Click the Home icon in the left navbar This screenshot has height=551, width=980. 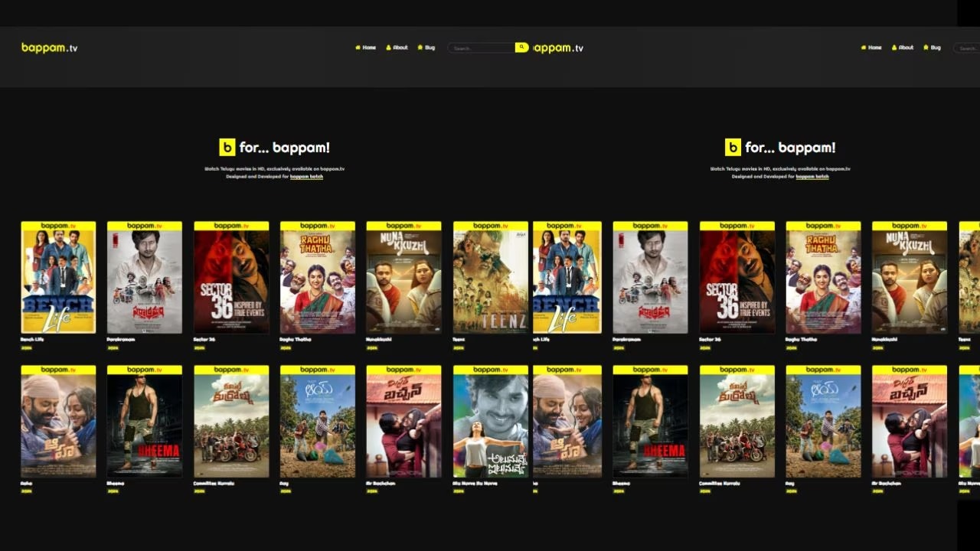pos(358,47)
